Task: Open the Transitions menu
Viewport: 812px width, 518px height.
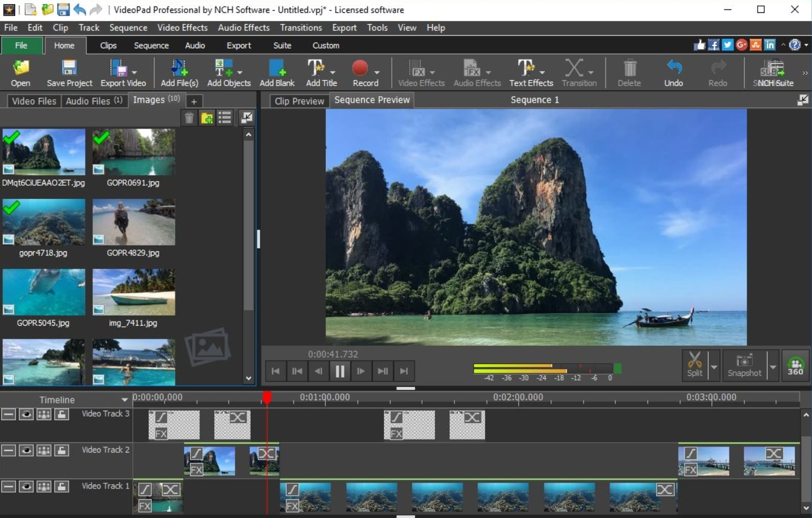Action: tap(301, 28)
